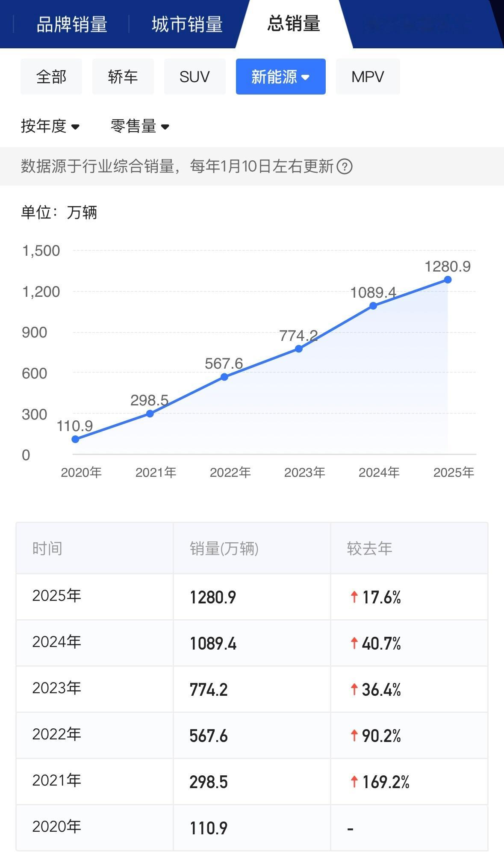This screenshot has width=504, height=857.
Task: Click the 2023年 data point 774.2
Action: point(299,349)
